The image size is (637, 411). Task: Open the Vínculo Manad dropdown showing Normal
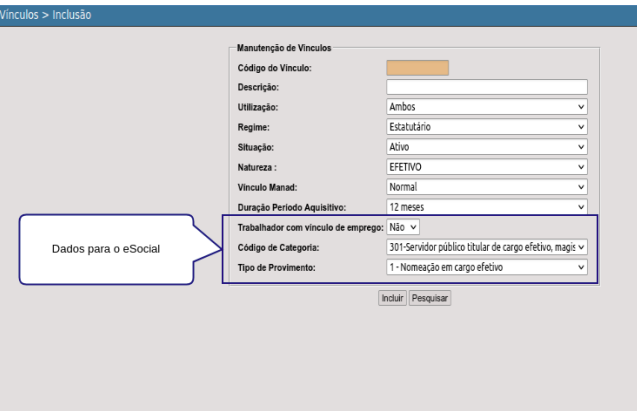click(487, 187)
